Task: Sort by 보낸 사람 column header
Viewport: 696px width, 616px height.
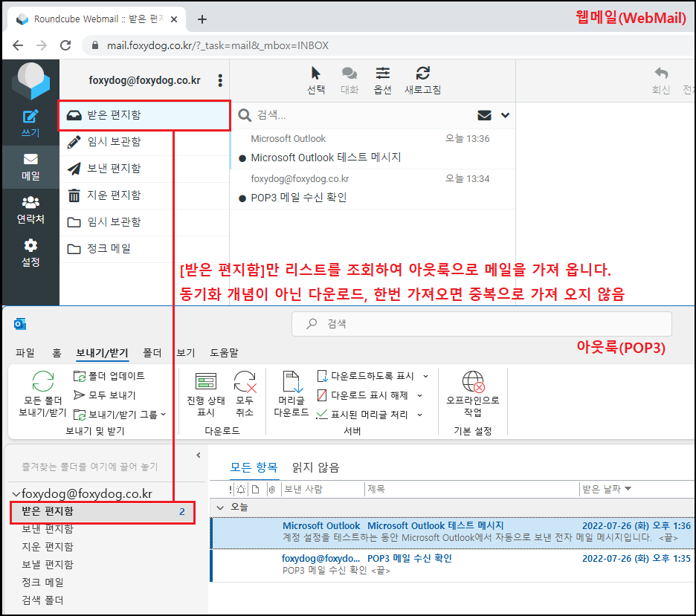Action: (x=303, y=489)
